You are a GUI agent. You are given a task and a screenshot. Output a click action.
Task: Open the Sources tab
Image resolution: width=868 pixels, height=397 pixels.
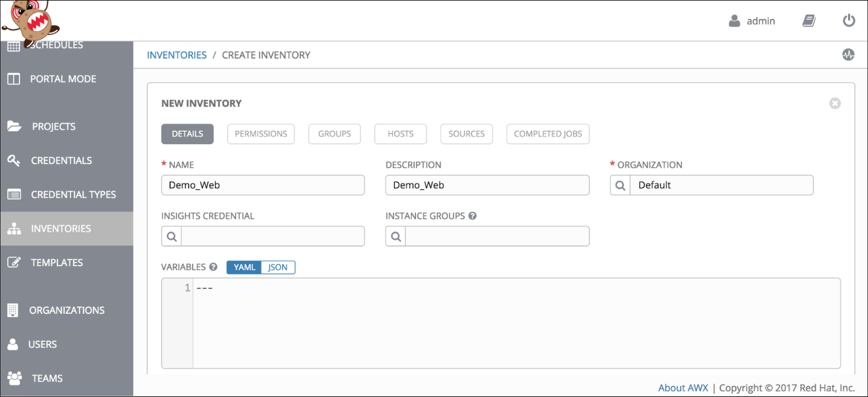click(x=467, y=134)
